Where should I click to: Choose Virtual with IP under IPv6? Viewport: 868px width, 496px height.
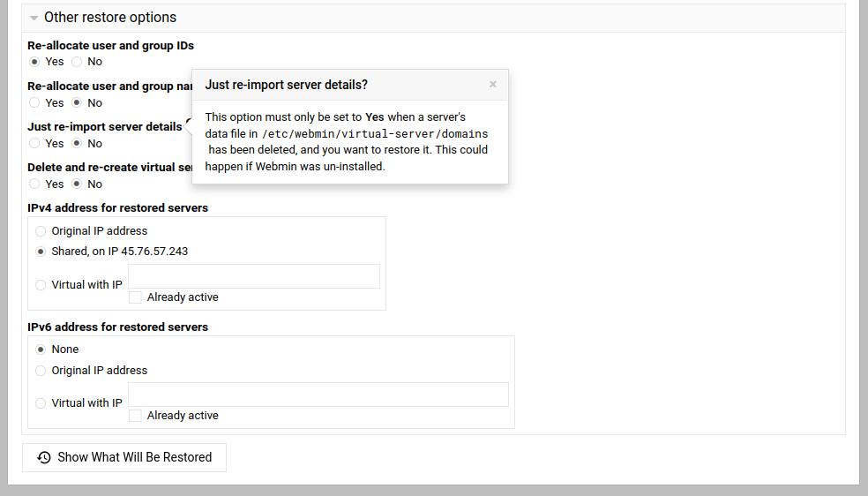coord(41,403)
